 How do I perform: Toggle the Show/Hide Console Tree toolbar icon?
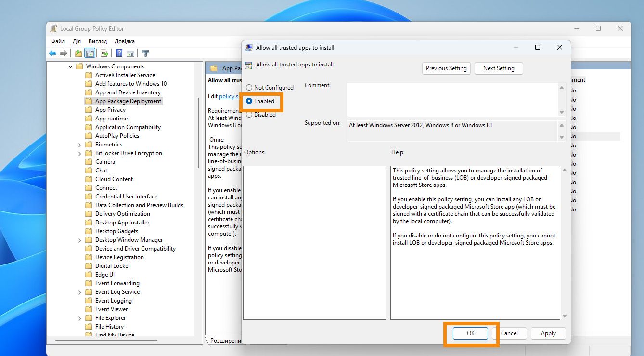pyautogui.click(x=90, y=53)
